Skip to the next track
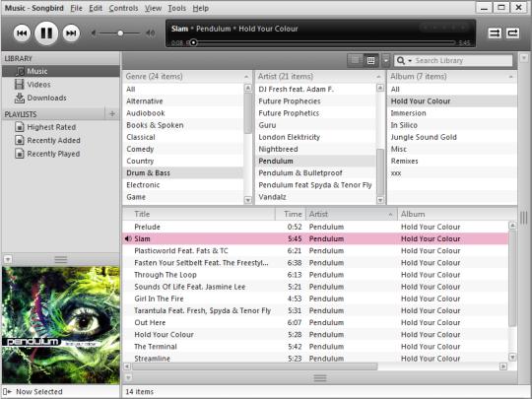Screen dimensions: 532x399 point(71,33)
